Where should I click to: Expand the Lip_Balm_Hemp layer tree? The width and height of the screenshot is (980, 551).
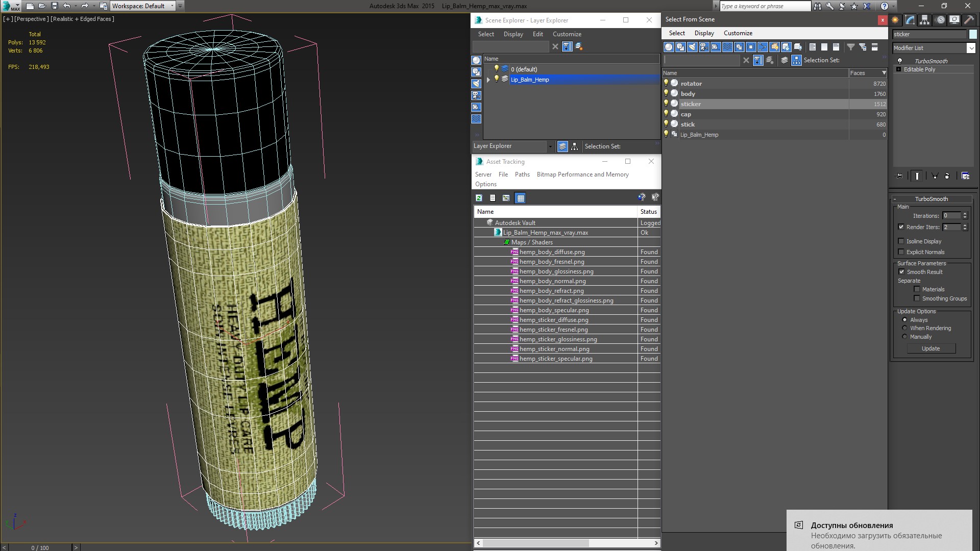click(488, 80)
